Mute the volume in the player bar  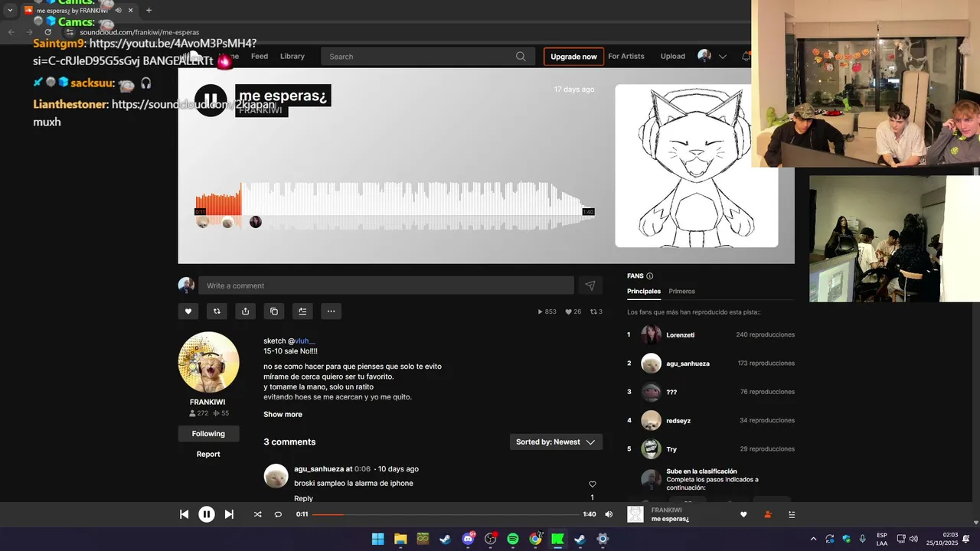pos(609,514)
